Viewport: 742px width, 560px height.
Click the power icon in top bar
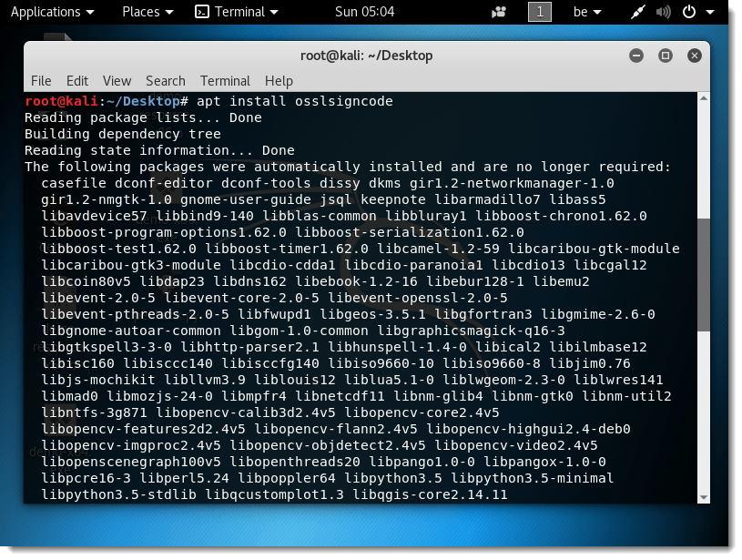point(689,12)
